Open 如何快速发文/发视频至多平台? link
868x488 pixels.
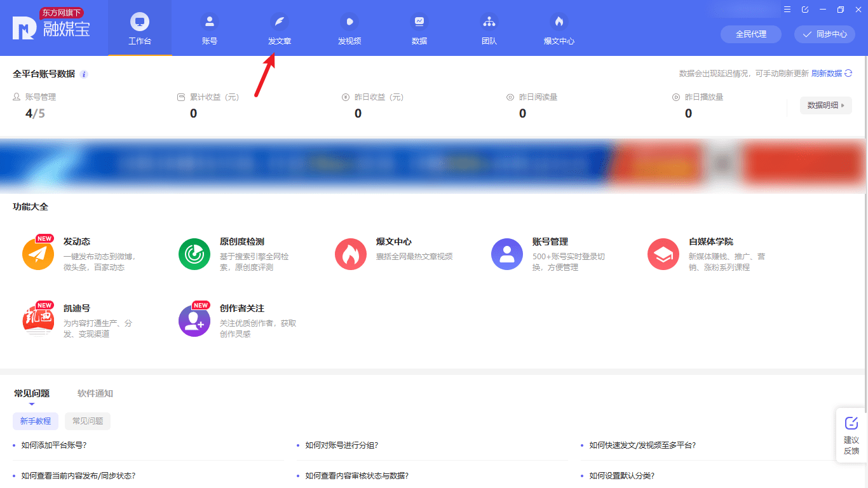(x=642, y=445)
